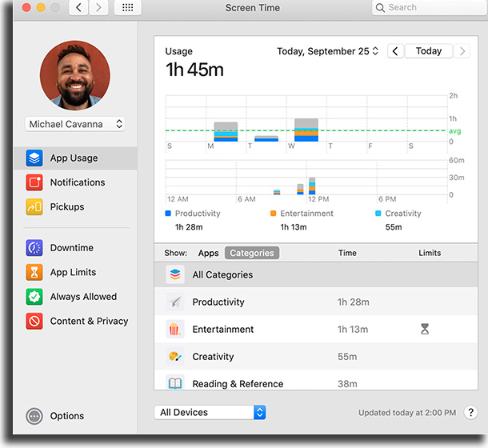
Task: Click the Entertainment popcorn icon
Action: pyautogui.click(x=175, y=329)
